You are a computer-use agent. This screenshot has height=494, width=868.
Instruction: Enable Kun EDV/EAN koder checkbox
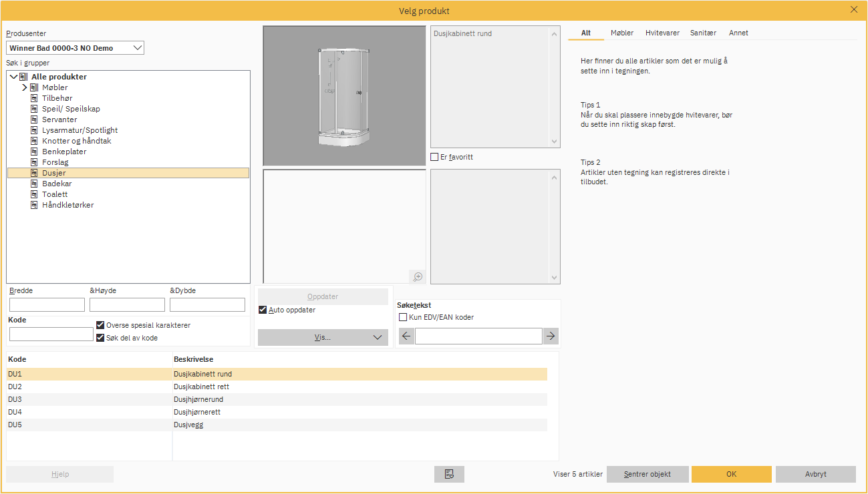click(403, 318)
